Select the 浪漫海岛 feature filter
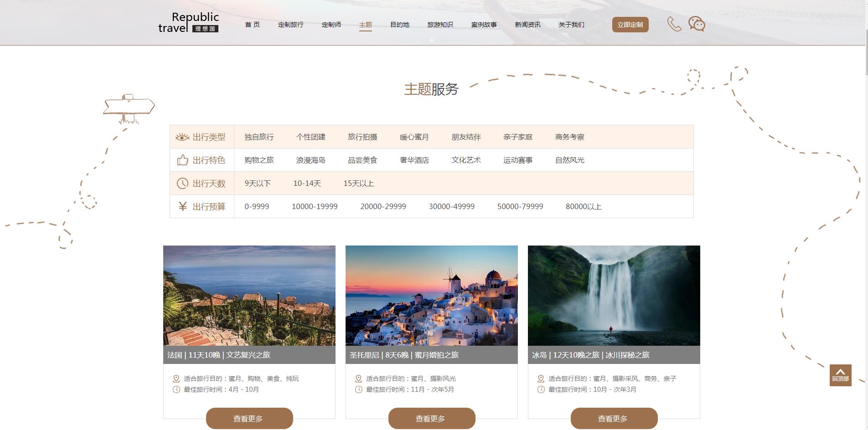 [311, 160]
